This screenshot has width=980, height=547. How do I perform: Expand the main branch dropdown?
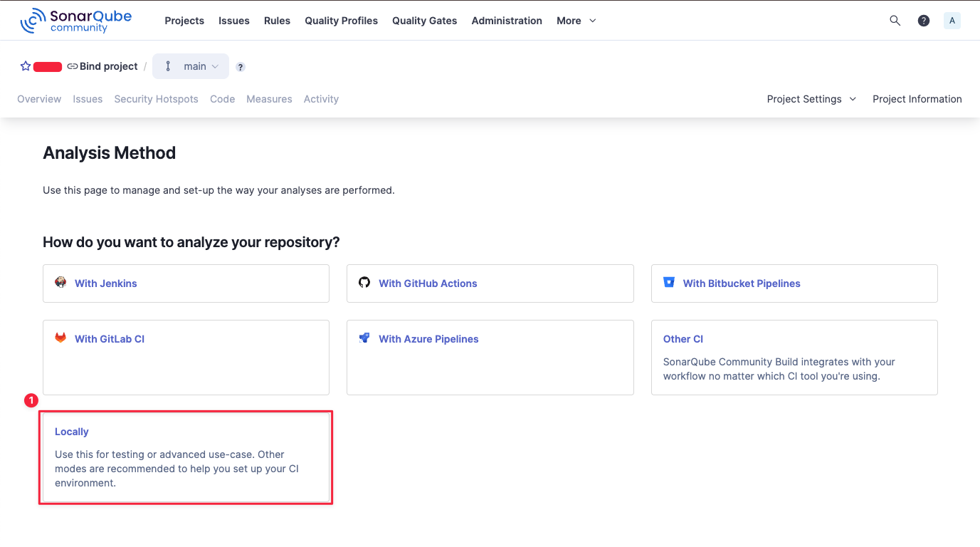pyautogui.click(x=191, y=66)
